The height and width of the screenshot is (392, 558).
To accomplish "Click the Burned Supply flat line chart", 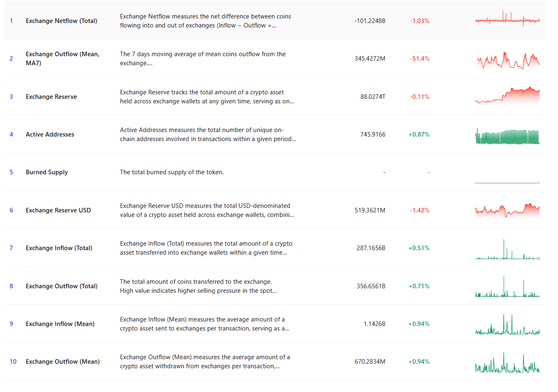I will coord(507,182).
